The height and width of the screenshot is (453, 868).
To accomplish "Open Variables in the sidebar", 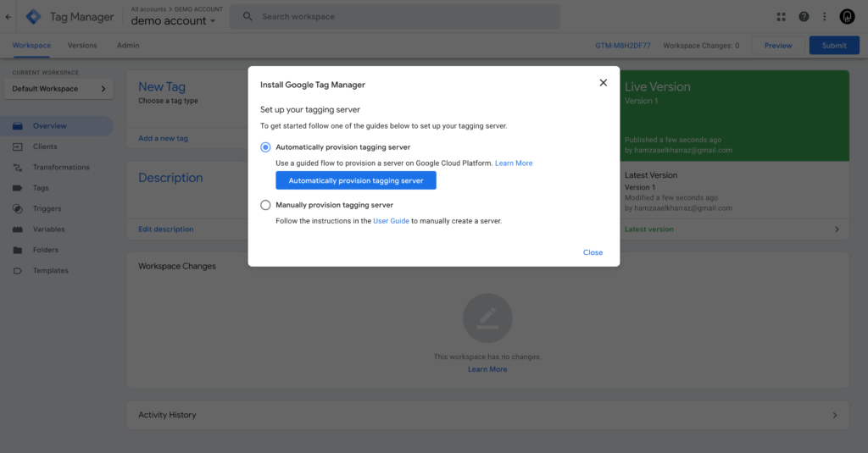I will (48, 229).
